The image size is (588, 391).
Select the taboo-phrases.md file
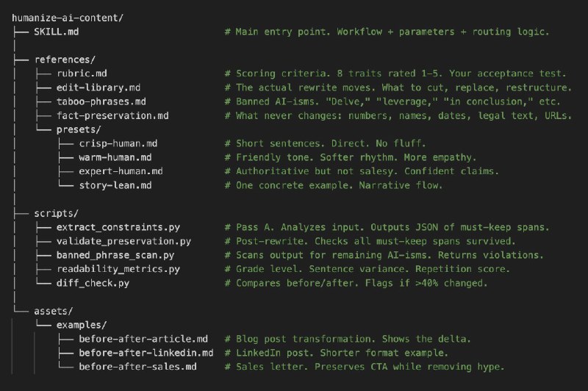tap(101, 101)
